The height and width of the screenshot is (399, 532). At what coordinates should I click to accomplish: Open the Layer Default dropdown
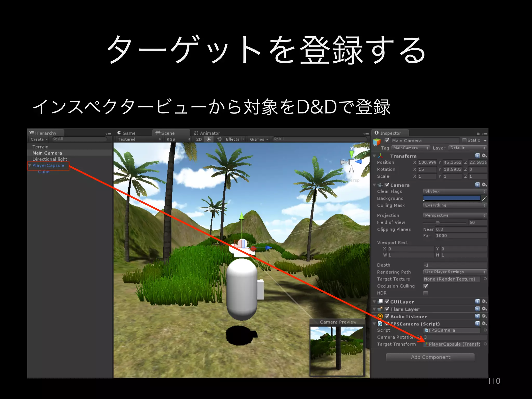coord(468,148)
